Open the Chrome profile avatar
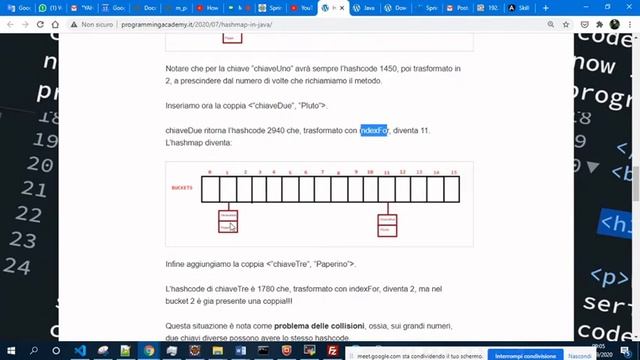 point(614,24)
